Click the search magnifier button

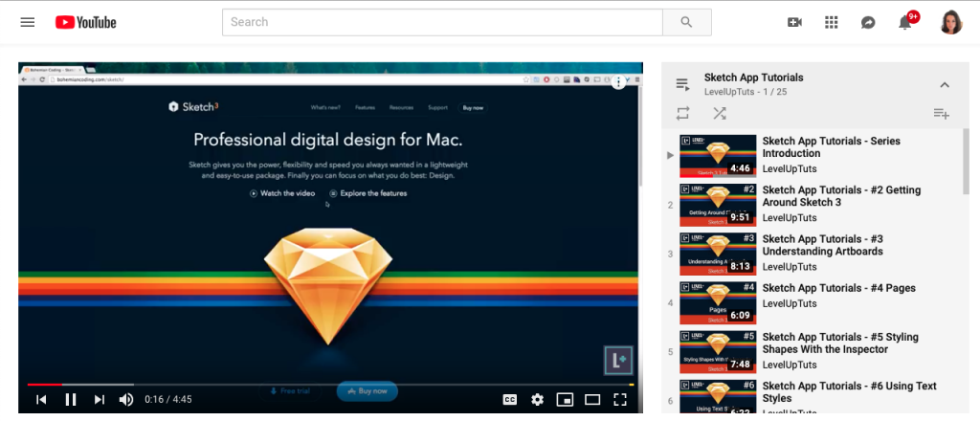[x=687, y=22]
